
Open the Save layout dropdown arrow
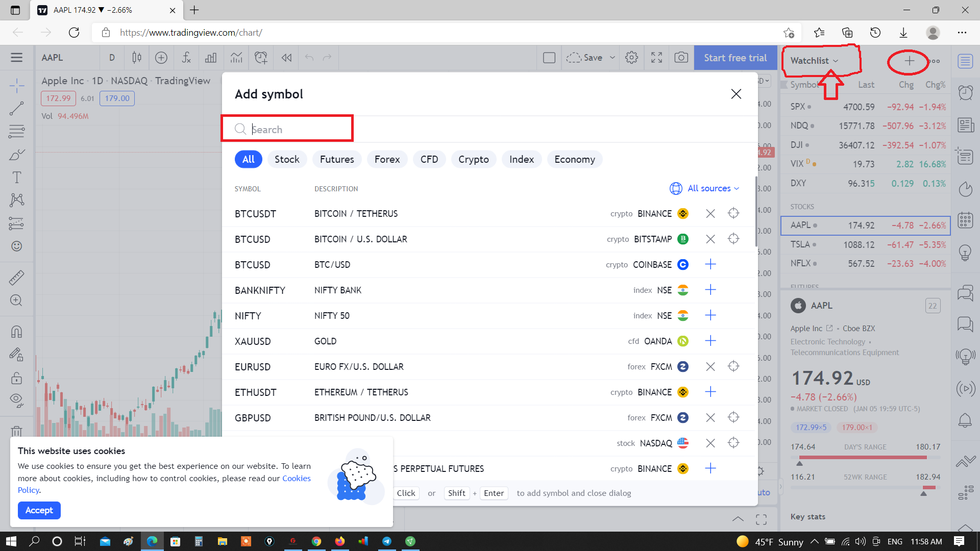pyautogui.click(x=612, y=58)
